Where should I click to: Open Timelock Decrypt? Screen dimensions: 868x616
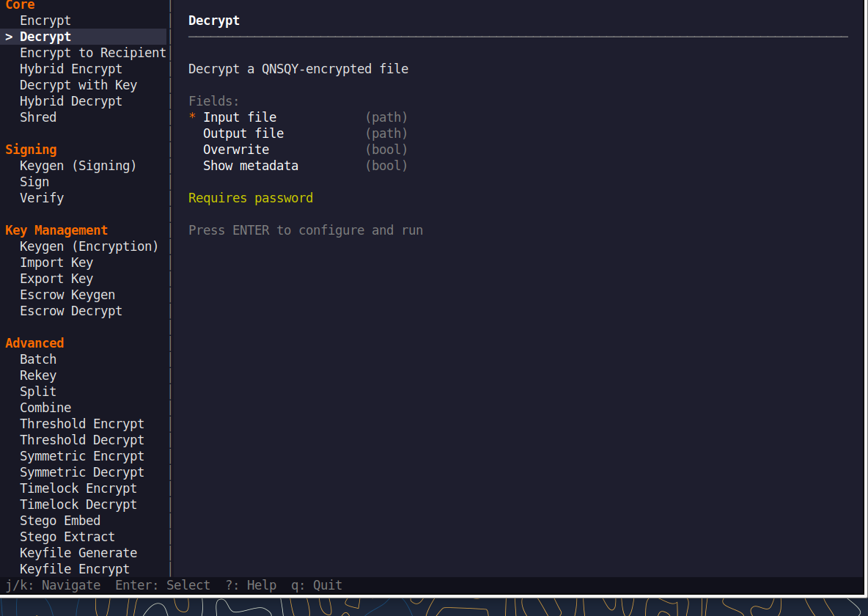click(78, 504)
